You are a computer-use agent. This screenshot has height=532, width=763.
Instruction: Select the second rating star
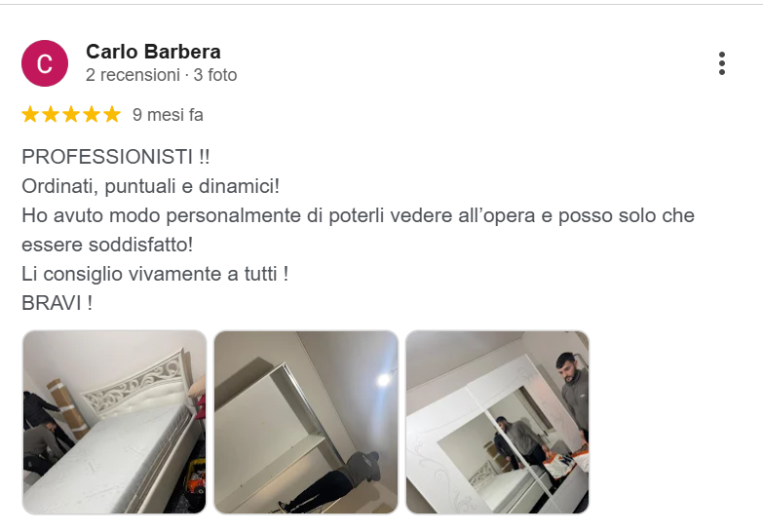(x=51, y=115)
